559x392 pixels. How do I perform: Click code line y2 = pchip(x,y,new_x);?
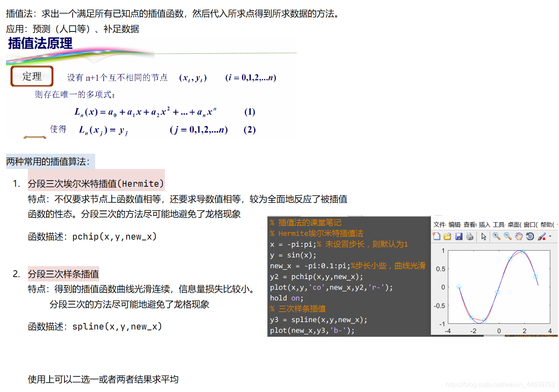point(317,277)
